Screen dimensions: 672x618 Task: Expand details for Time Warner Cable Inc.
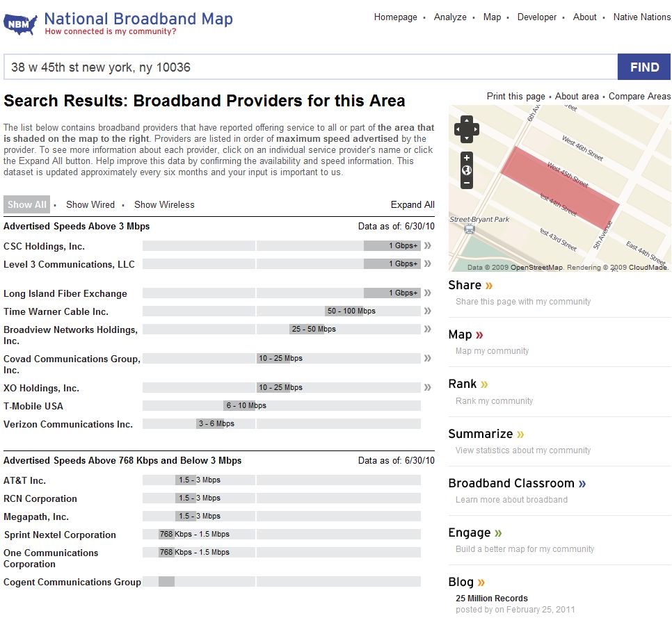click(x=427, y=311)
